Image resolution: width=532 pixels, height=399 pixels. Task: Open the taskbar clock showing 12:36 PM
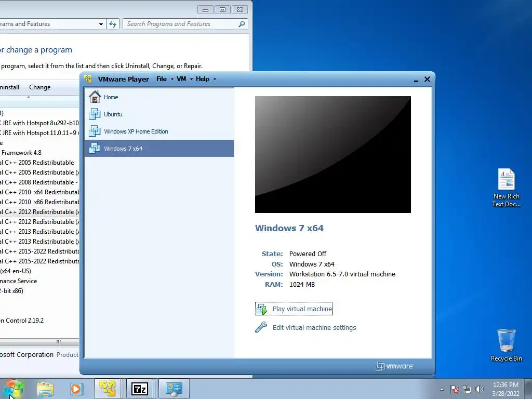[x=506, y=389]
